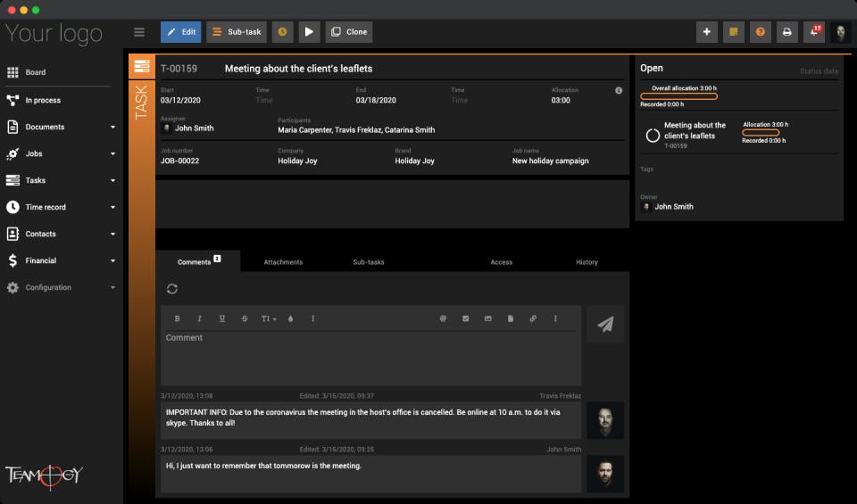Image resolution: width=857 pixels, height=504 pixels.
Task: Open the yellow sticky note icon
Action: pos(733,32)
